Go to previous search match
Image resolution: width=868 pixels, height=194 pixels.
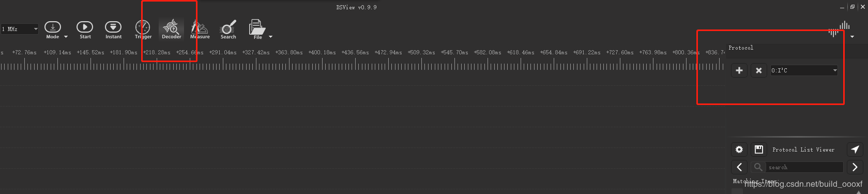[739, 167]
